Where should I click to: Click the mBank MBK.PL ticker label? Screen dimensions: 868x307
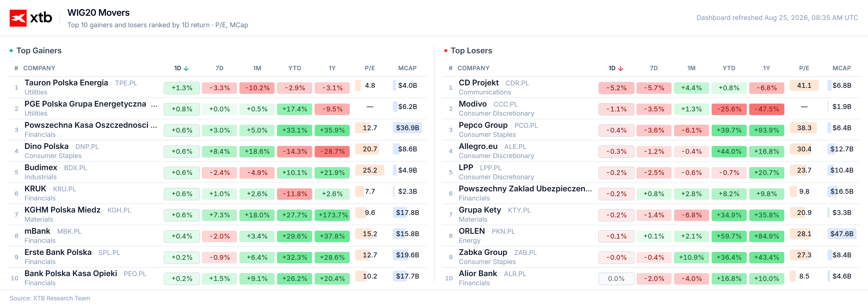coord(69,232)
